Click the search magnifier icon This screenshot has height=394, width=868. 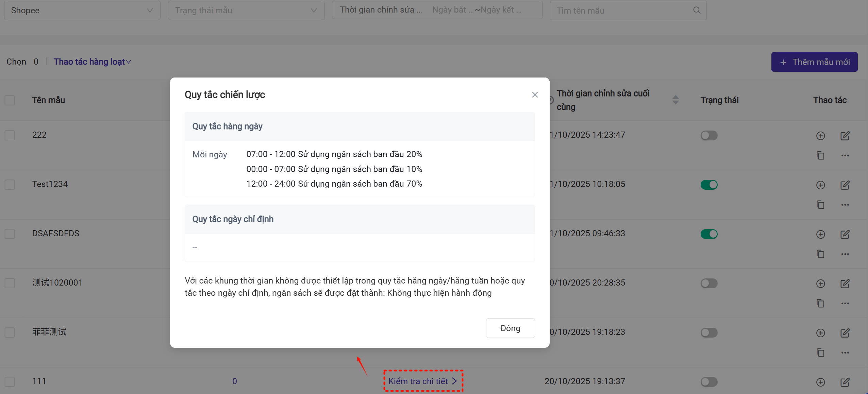click(x=697, y=10)
